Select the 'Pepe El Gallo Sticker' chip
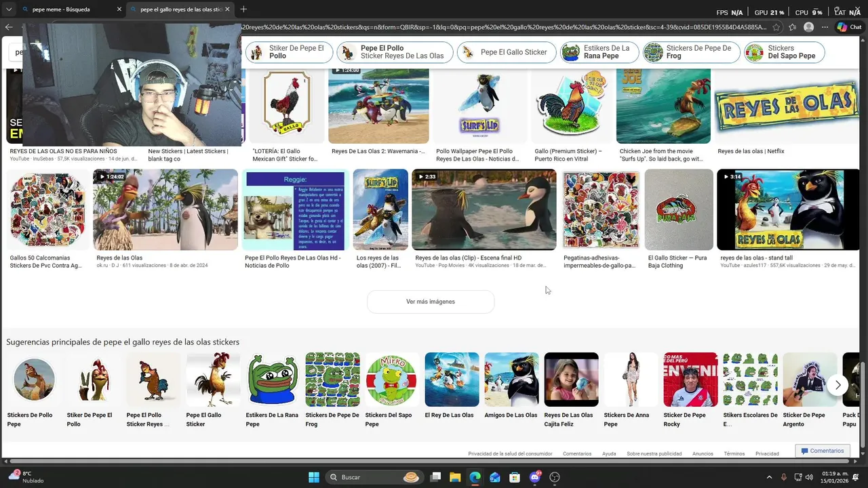The height and width of the screenshot is (488, 868). [x=507, y=52]
